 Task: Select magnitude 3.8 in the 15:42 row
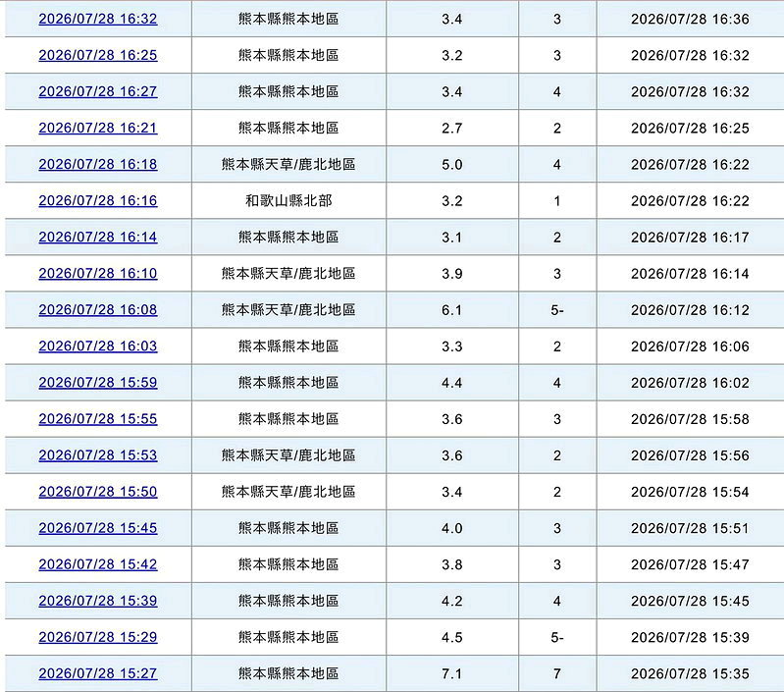tap(452, 565)
